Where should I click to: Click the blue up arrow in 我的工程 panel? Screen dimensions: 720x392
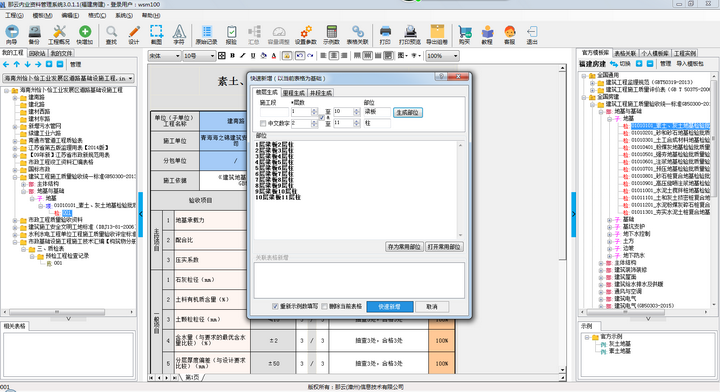coord(17,64)
